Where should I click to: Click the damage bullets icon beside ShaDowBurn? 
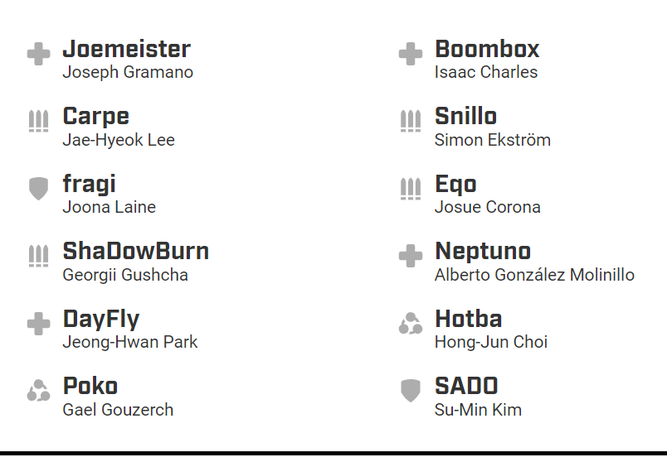(x=39, y=256)
